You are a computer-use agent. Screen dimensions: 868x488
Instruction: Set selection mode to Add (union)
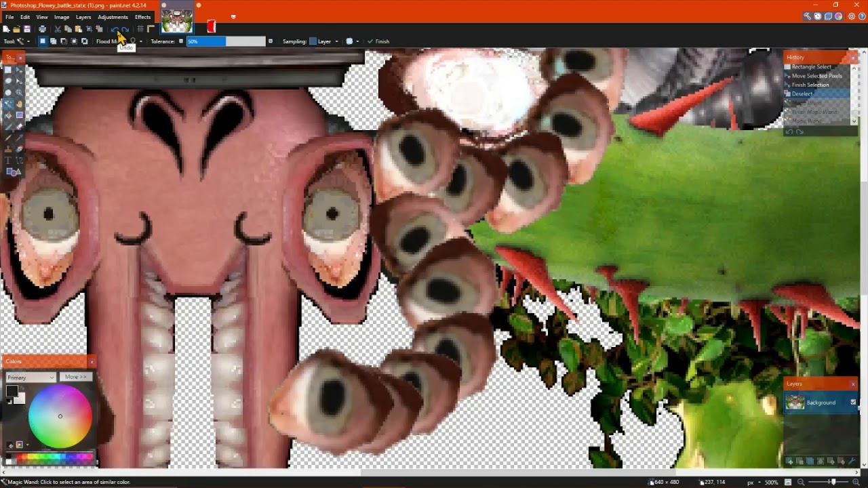pyautogui.click(x=53, y=41)
